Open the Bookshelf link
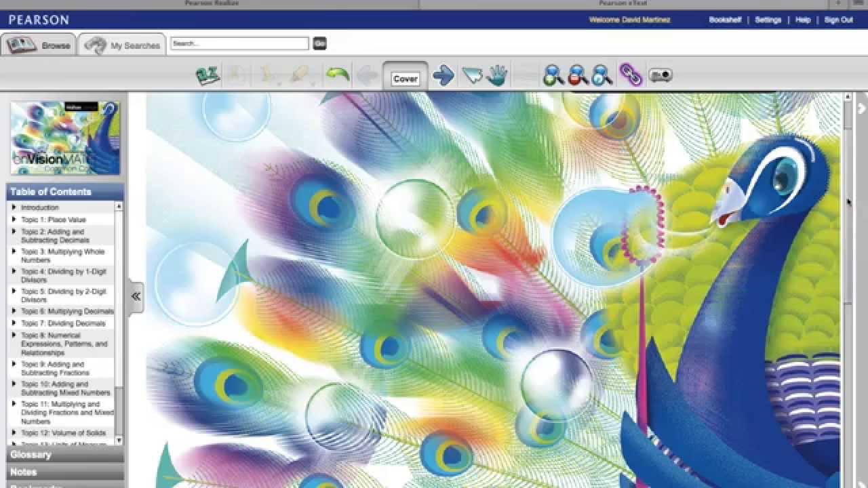Viewport: 868px width, 488px height. click(x=725, y=20)
